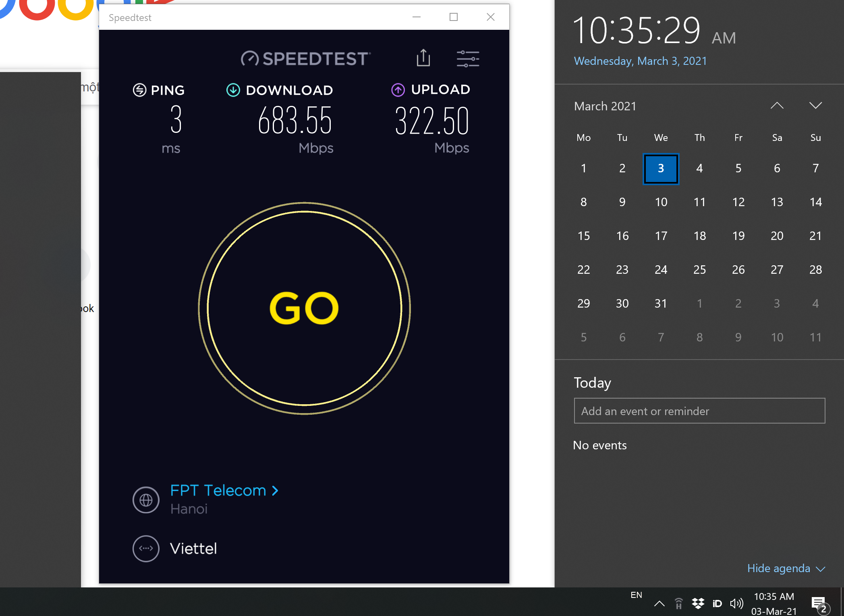This screenshot has width=844, height=616.
Task: Click the Upload arrow icon
Action: tap(398, 90)
